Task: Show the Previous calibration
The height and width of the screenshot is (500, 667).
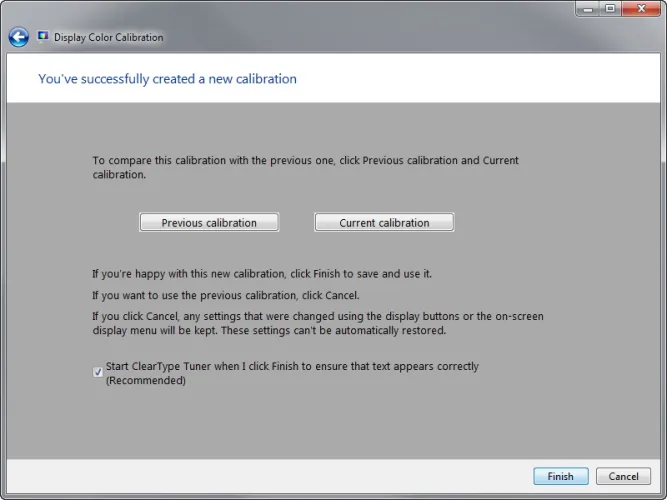Action: click(x=209, y=223)
